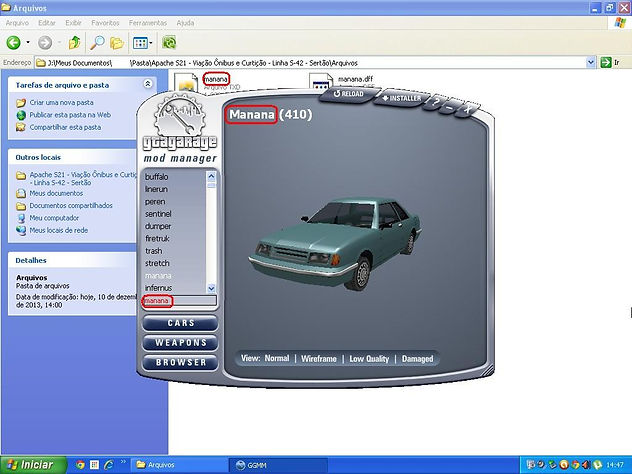Open Apache S21 folder link in Outros locais

(x=83, y=179)
